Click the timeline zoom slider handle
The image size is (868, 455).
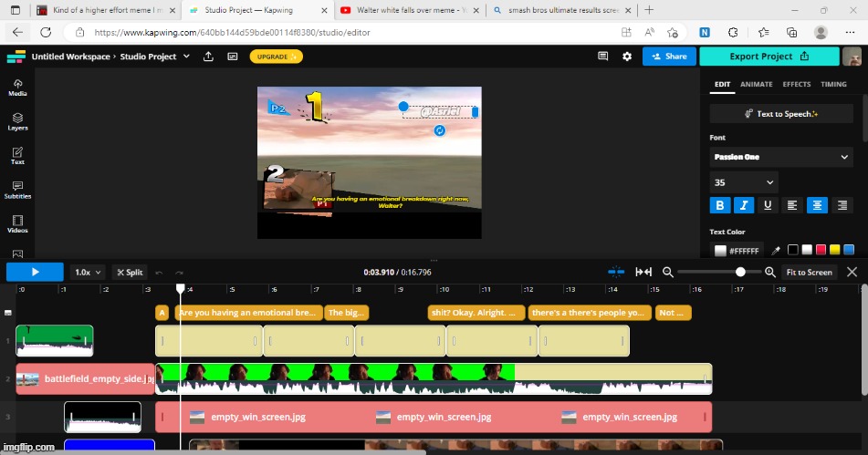pyautogui.click(x=740, y=272)
